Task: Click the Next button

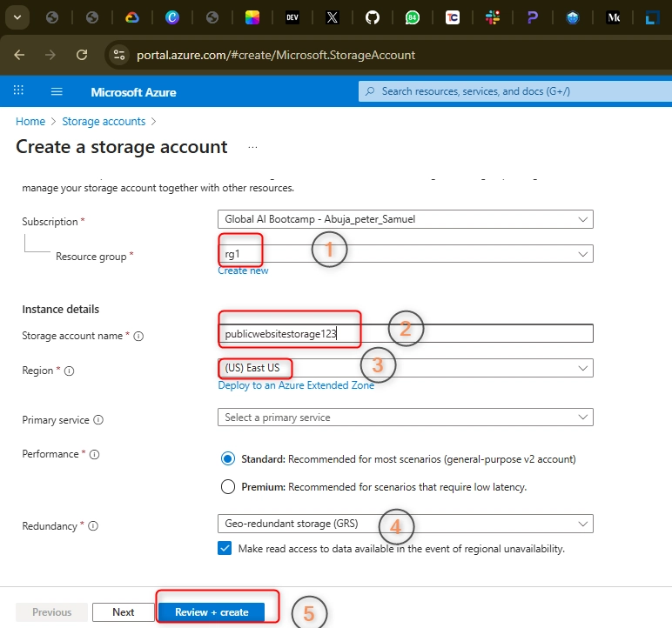Action: [x=124, y=612]
